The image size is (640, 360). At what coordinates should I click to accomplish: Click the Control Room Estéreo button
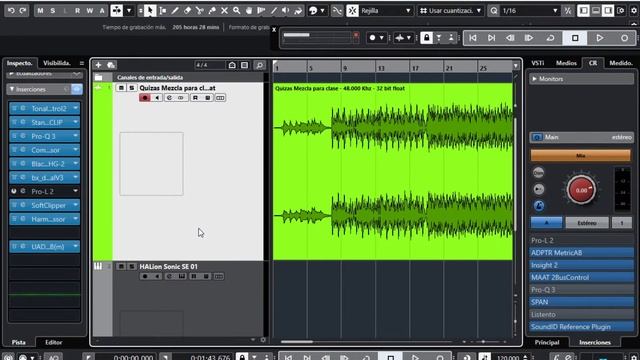[587, 223]
